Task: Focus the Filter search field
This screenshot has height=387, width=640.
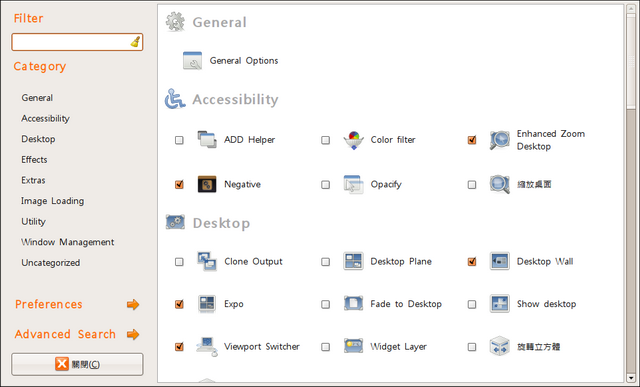Action: pyautogui.click(x=77, y=42)
